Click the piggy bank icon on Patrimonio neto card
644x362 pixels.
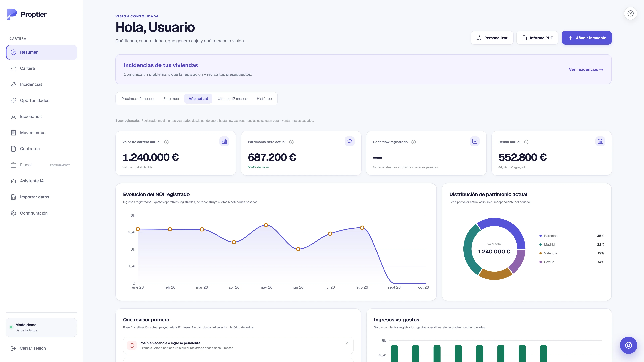click(350, 141)
